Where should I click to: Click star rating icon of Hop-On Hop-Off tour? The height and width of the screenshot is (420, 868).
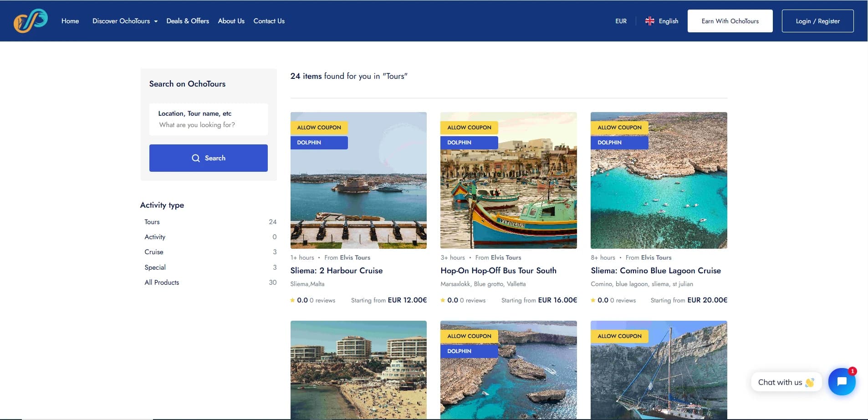443,300
